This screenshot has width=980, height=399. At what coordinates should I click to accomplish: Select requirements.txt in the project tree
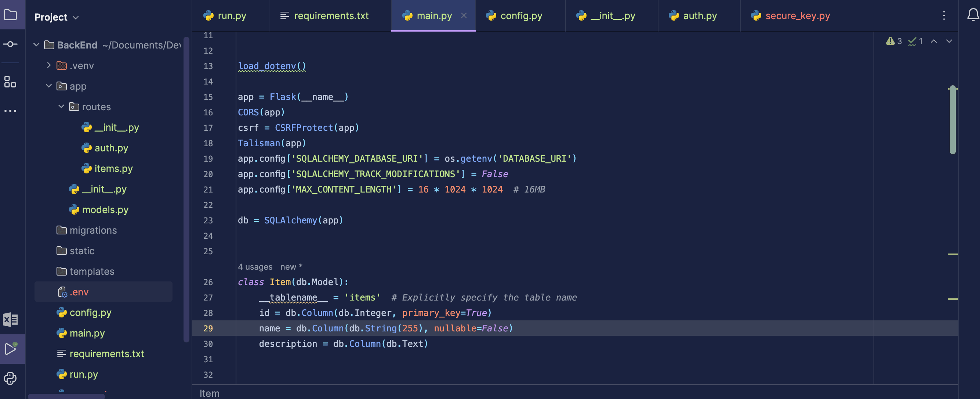[100, 353]
